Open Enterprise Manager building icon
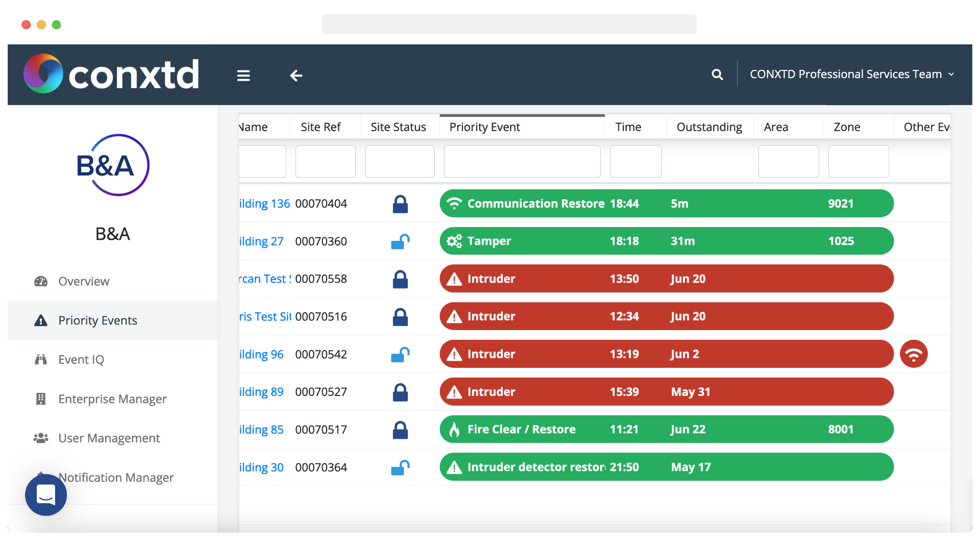This screenshot has height=551, width=980. (x=41, y=399)
